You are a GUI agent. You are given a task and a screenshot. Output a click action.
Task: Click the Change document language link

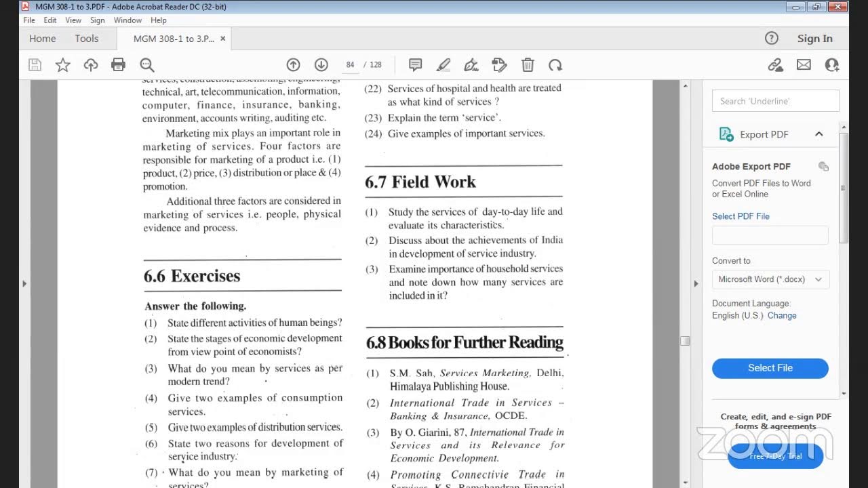tap(782, 316)
